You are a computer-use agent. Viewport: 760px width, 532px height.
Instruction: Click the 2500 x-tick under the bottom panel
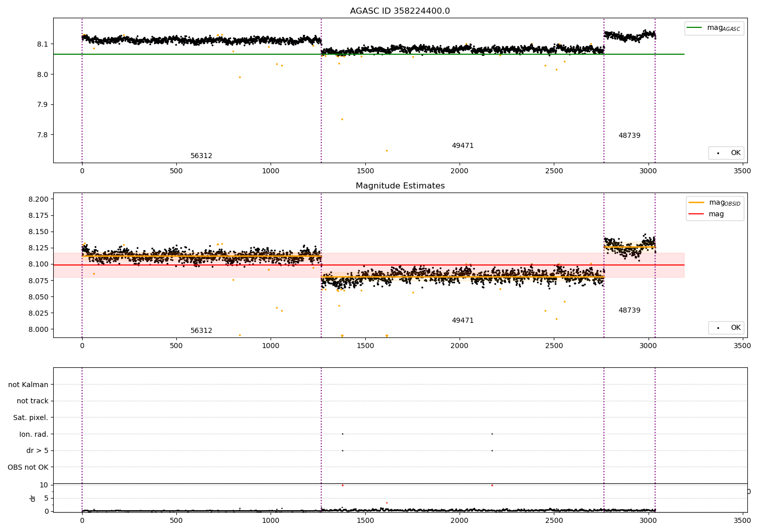point(554,520)
